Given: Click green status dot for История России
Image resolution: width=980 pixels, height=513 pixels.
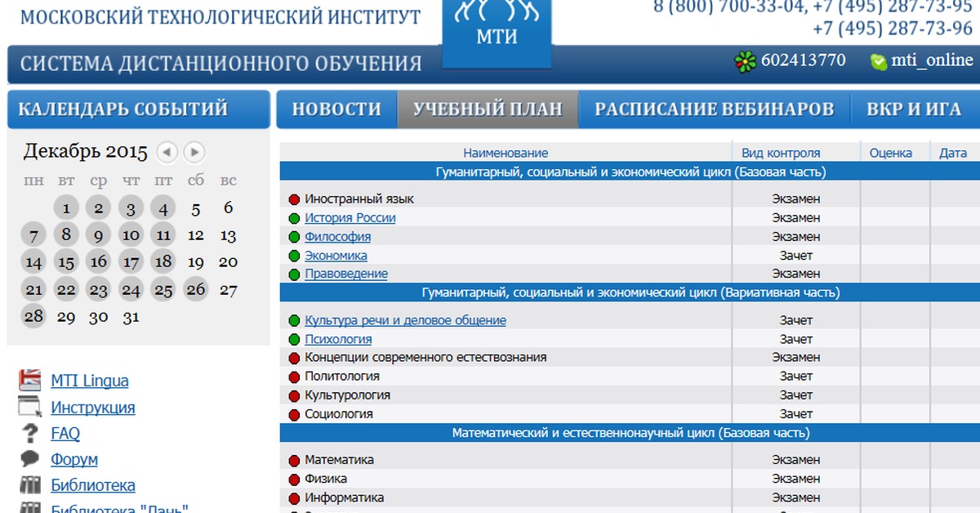Looking at the screenshot, I should (x=295, y=218).
